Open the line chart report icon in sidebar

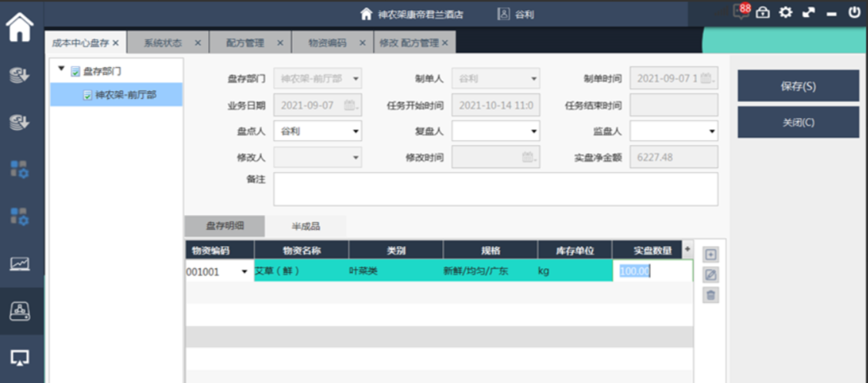[20, 264]
